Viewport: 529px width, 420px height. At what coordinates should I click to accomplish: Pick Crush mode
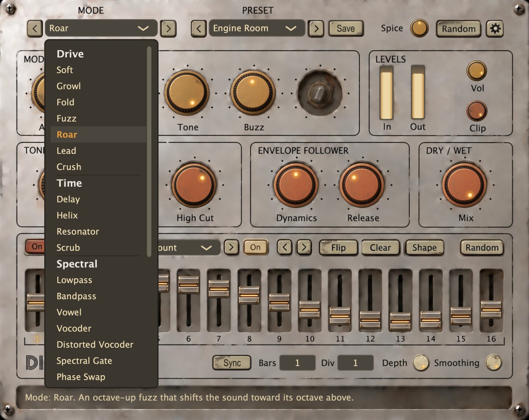(98, 167)
